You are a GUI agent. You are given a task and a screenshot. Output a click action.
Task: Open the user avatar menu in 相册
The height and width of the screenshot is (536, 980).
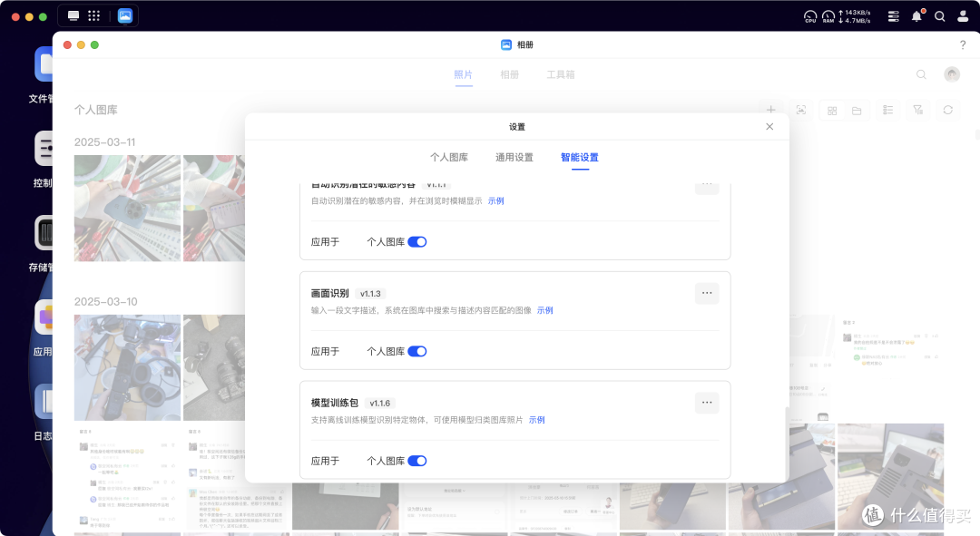pyautogui.click(x=952, y=74)
